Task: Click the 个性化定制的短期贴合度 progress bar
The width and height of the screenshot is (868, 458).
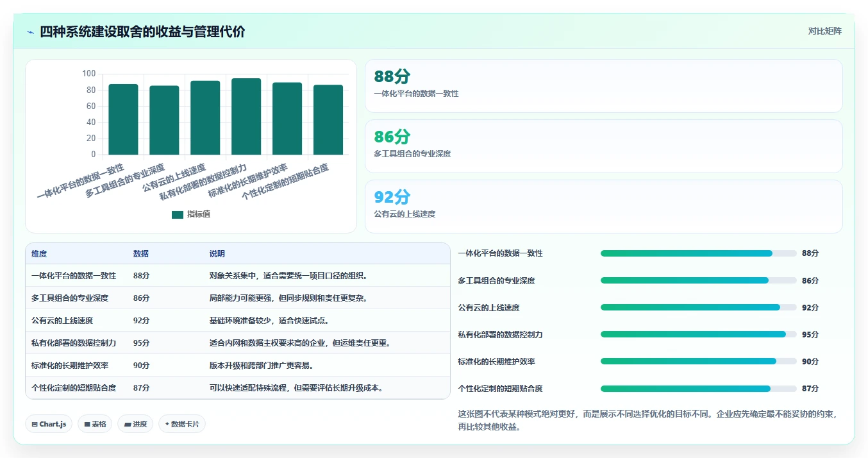Action: pos(699,388)
